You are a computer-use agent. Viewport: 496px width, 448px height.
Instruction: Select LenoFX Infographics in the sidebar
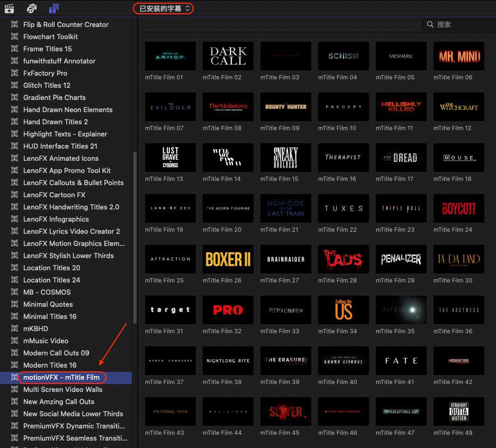[56, 219]
